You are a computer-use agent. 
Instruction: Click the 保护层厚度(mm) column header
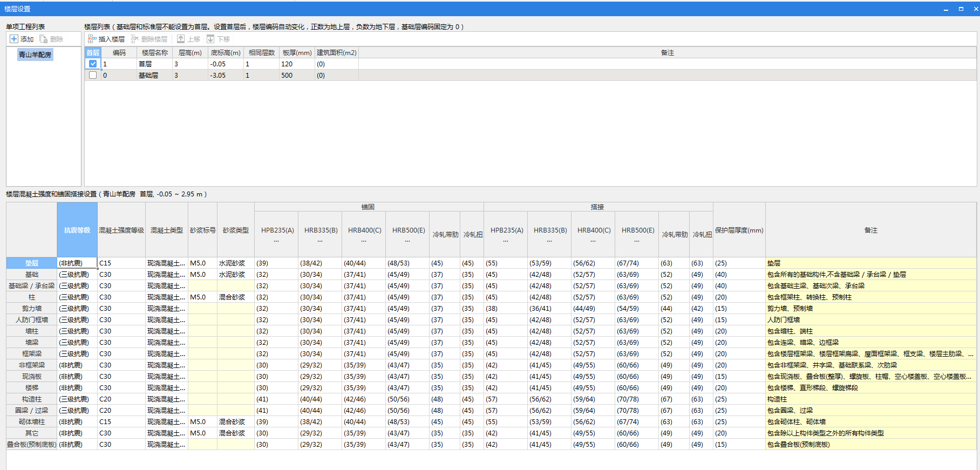pyautogui.click(x=739, y=230)
